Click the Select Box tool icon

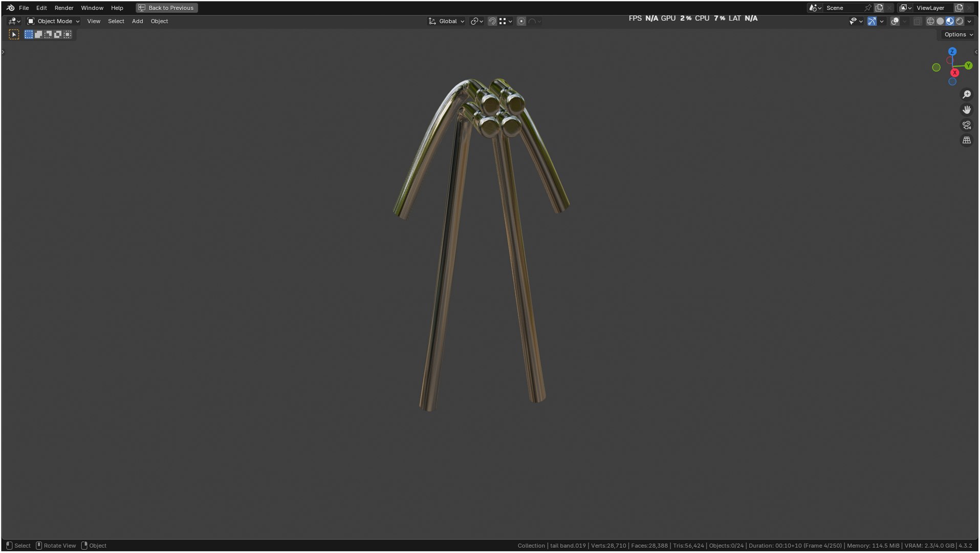tap(14, 34)
